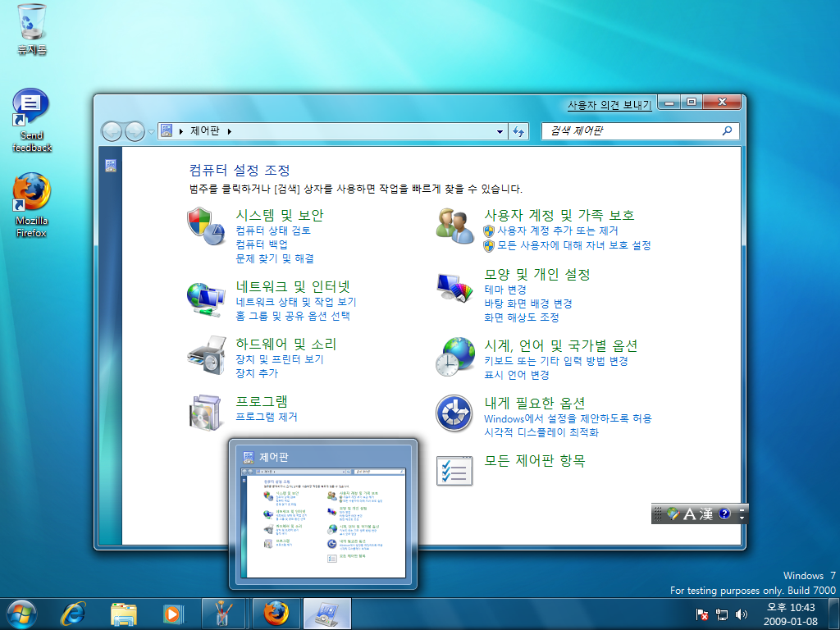This screenshot has width=840, height=630.
Task: Toggle the 漢 Hanja conversion button
Action: (x=706, y=514)
